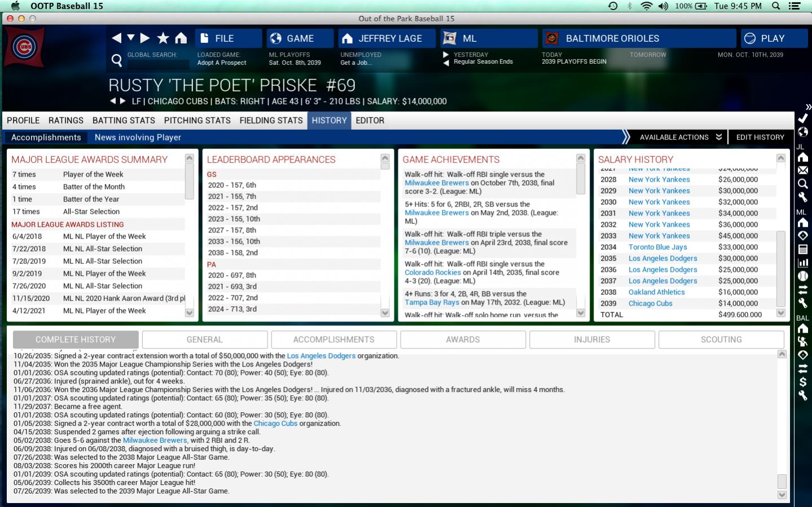Click the wrench icon under JL
This screenshot has height=507, width=812.
tap(803, 197)
